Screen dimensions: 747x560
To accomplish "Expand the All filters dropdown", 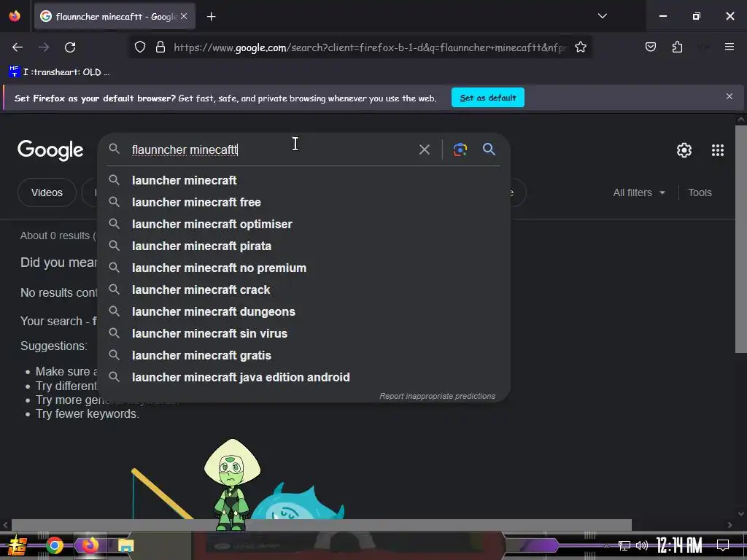I will pos(638,192).
